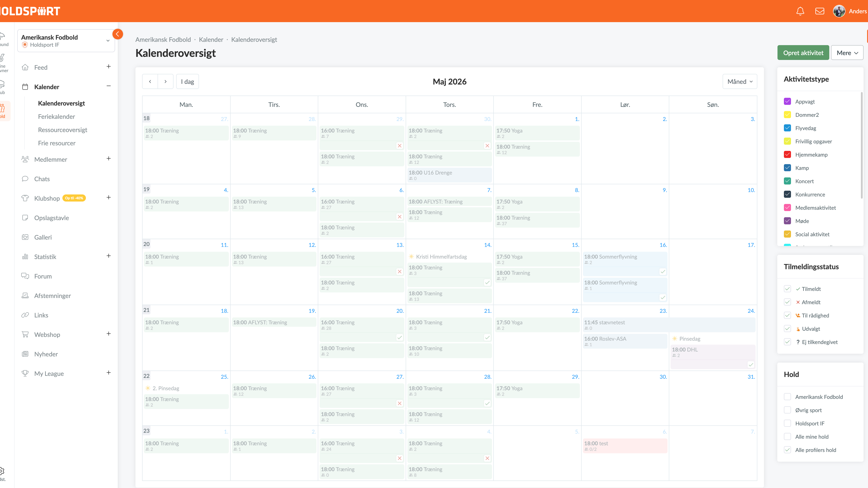Click the Links chain icon
Image resolution: width=868 pixels, height=488 pixels.
25,315
